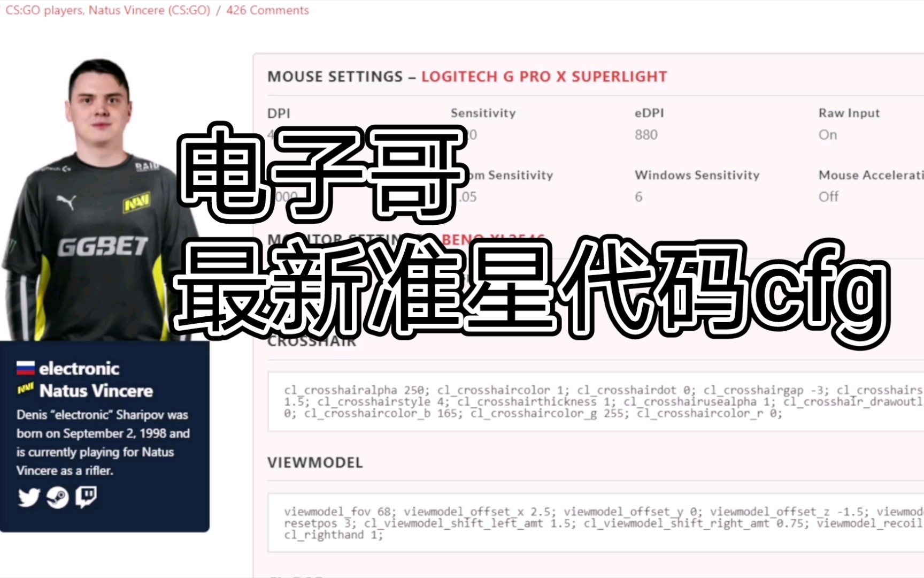Click the Russian flag icon beside electronic
The width and height of the screenshot is (924, 578).
pyautogui.click(x=25, y=368)
